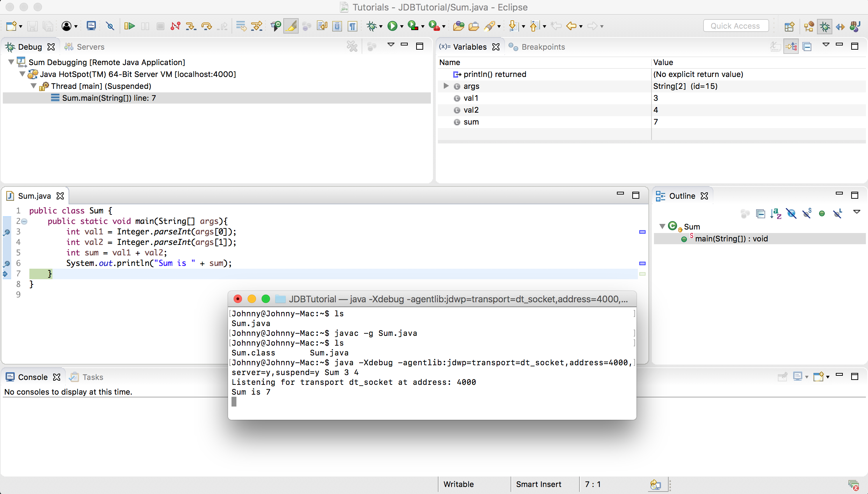Select the Sum.java editor tab

click(x=35, y=196)
